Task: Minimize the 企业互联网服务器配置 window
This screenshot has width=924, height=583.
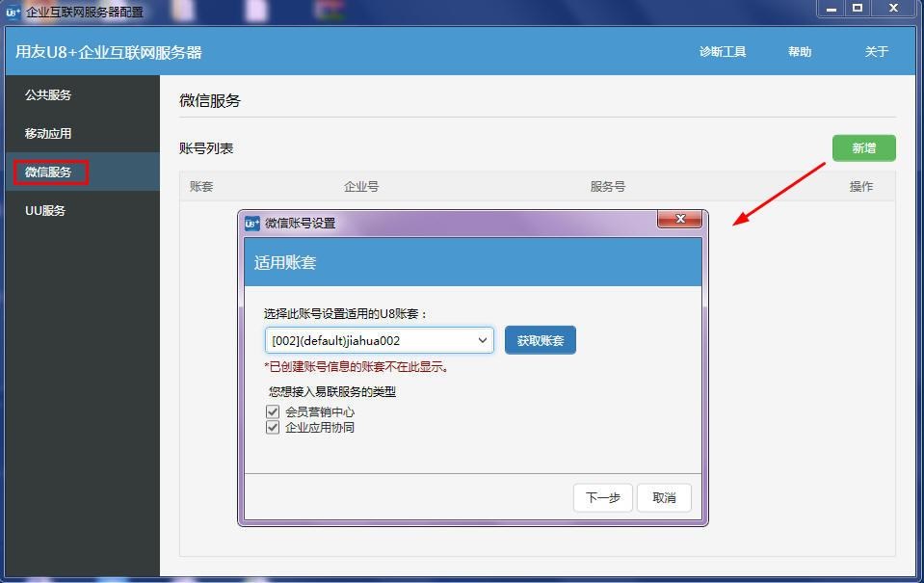Action: (832, 9)
